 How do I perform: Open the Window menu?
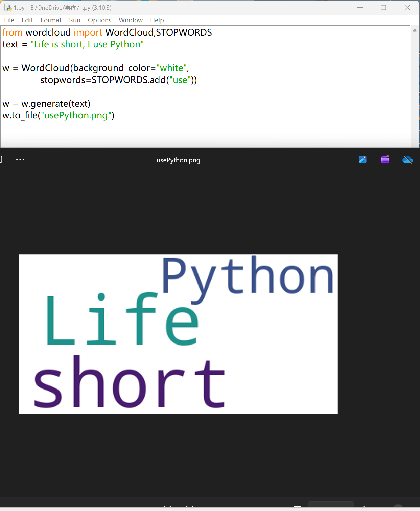[131, 20]
